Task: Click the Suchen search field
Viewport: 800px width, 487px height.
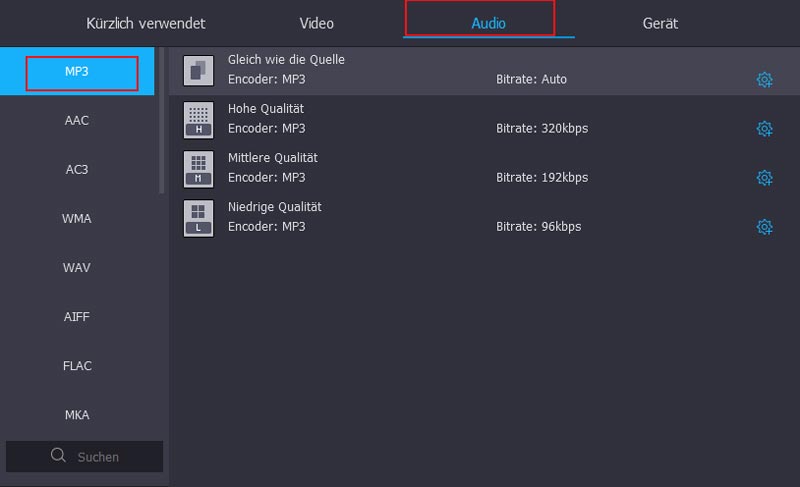Action: pos(98,456)
